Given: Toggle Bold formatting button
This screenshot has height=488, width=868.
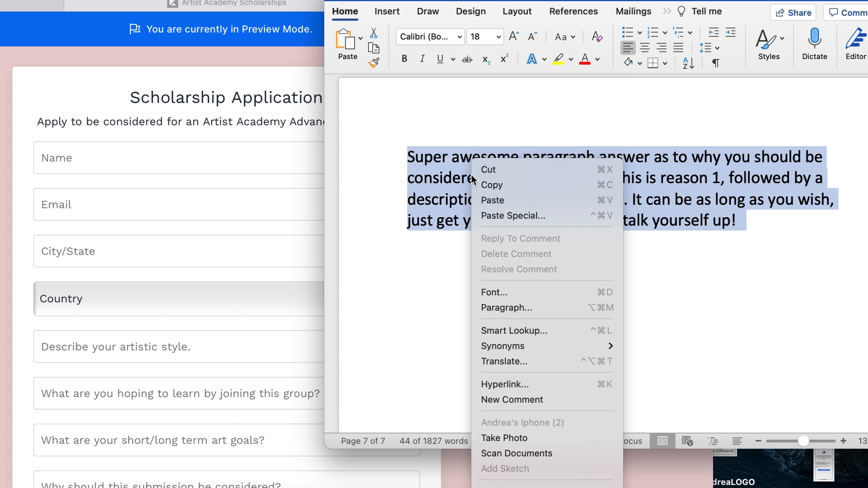Looking at the screenshot, I should coord(404,59).
